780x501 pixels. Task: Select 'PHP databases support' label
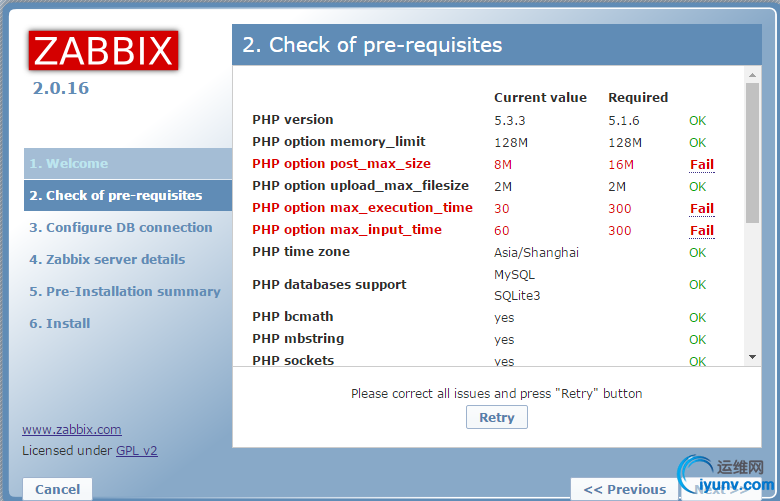point(329,285)
